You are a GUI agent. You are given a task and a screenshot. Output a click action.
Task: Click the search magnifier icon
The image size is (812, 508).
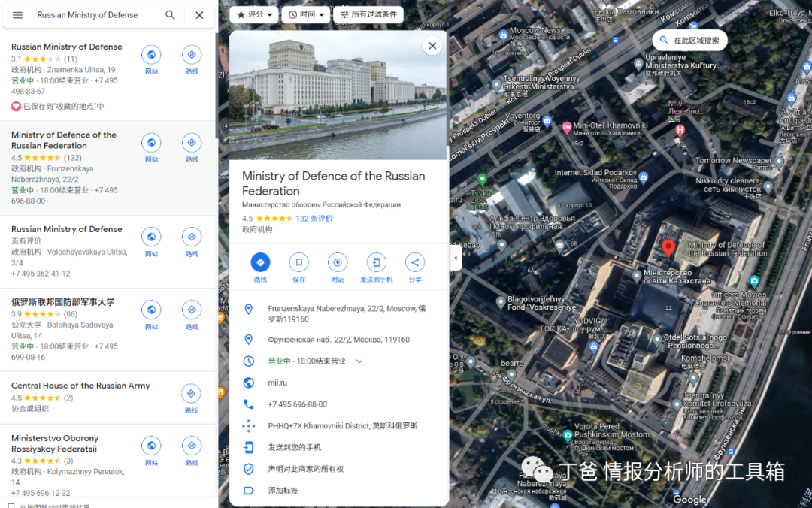coord(170,15)
